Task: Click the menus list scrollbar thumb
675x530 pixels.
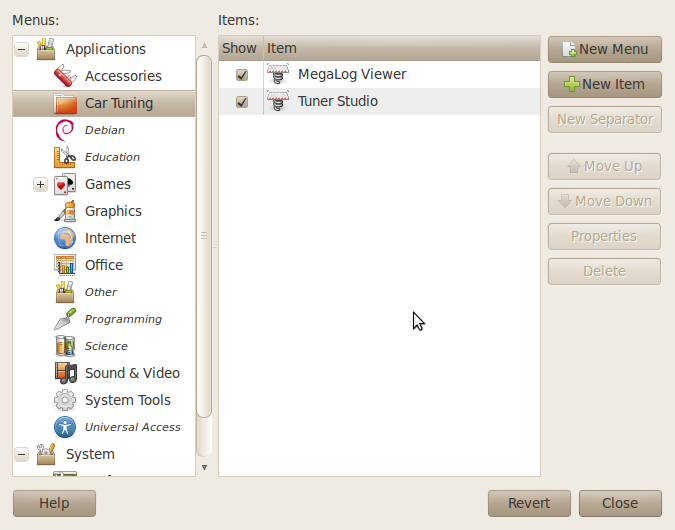Action: point(204,236)
